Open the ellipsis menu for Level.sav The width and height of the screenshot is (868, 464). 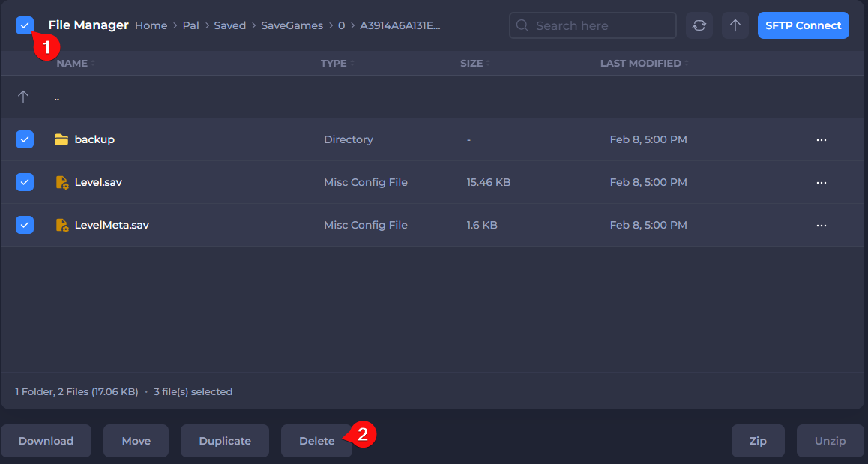(x=821, y=182)
